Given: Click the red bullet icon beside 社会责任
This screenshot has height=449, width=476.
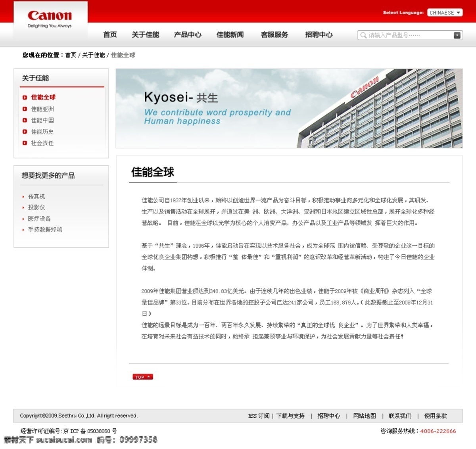Looking at the screenshot, I should pyautogui.click(x=25, y=143).
